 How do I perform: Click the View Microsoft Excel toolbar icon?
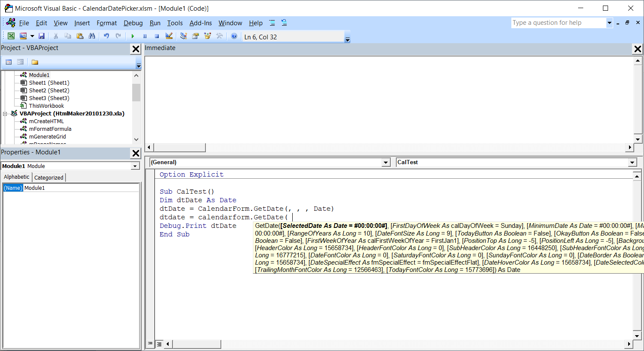pos(11,36)
